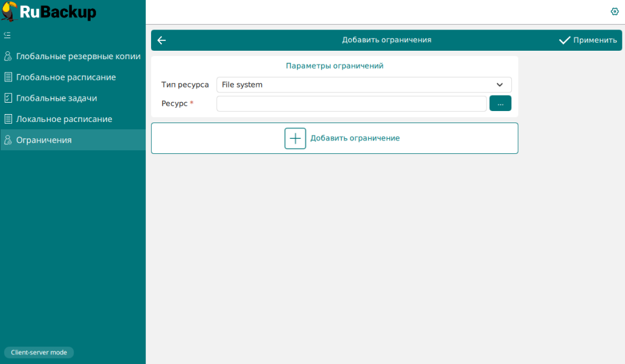Click the checkmark icon next to Применить
Image resolution: width=625 pixels, height=364 pixels.
565,40
